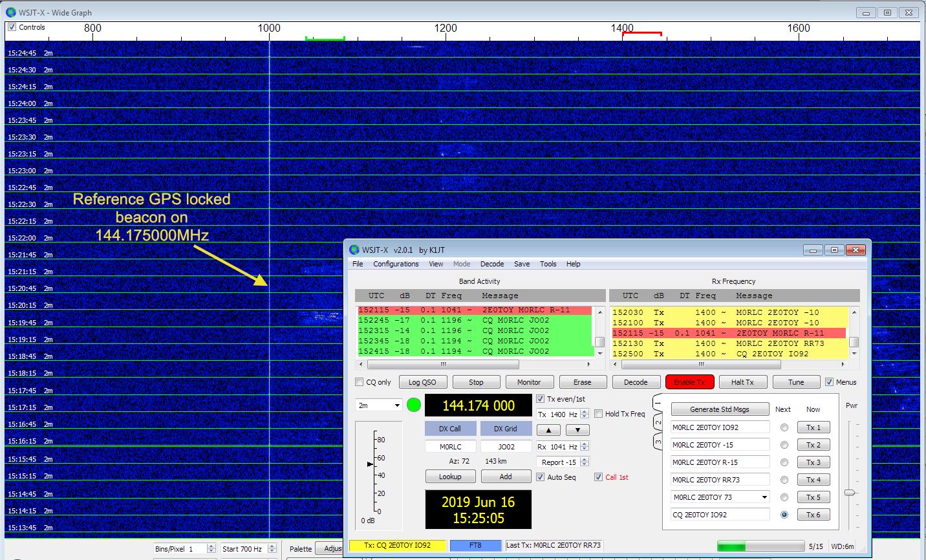Click the M0RLC 2E0TOY -15 message field

[720, 445]
